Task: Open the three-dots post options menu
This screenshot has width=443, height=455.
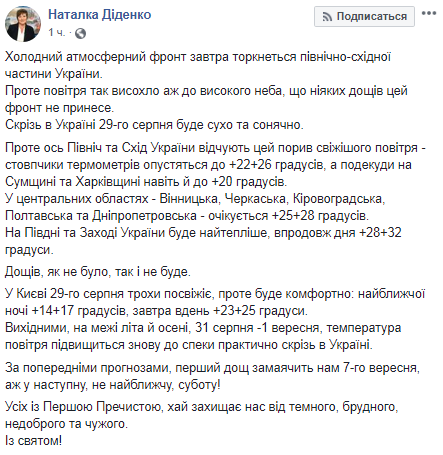Action: pos(429,13)
